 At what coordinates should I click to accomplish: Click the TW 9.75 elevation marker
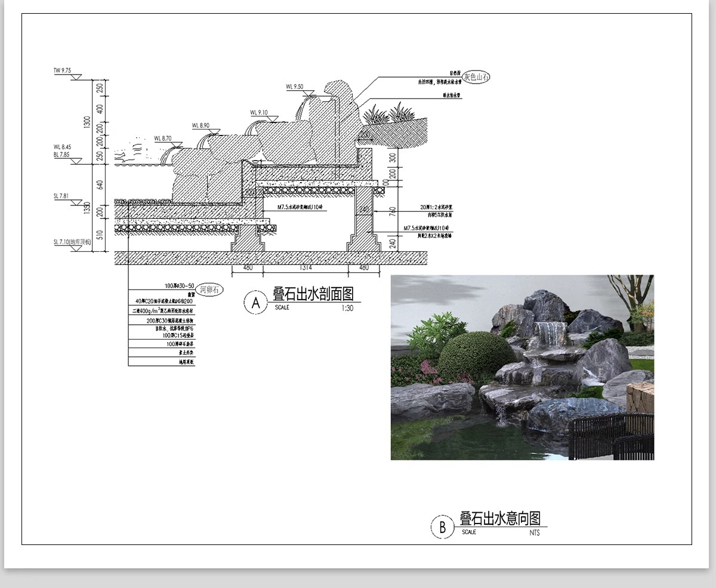pyautogui.click(x=62, y=70)
